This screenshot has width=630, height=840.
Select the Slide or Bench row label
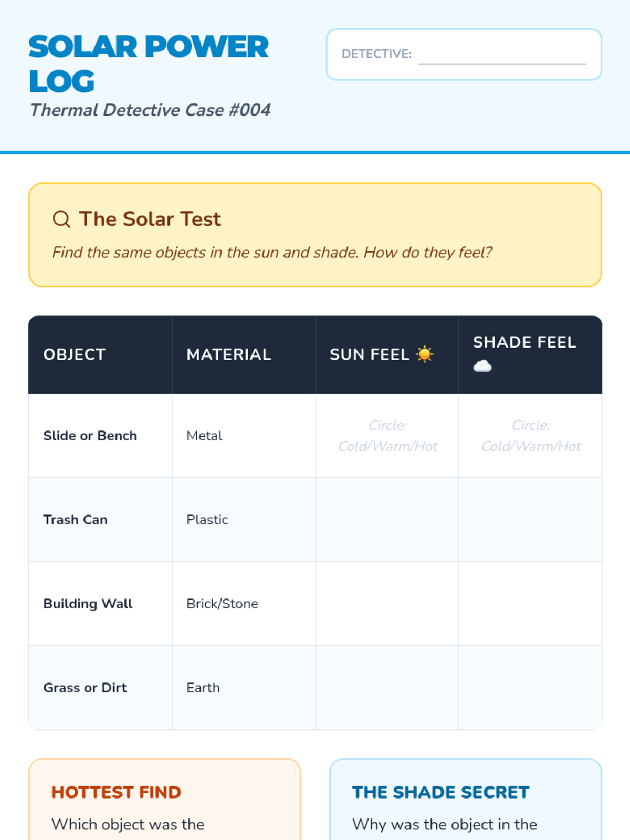[90, 436]
